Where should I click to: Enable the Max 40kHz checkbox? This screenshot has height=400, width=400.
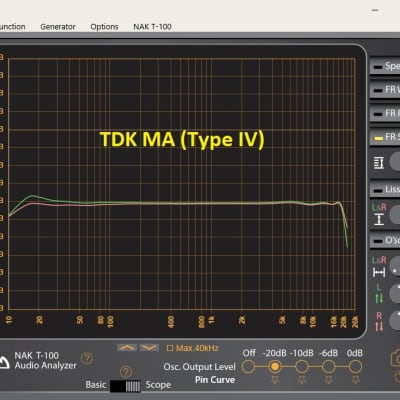pos(170,348)
